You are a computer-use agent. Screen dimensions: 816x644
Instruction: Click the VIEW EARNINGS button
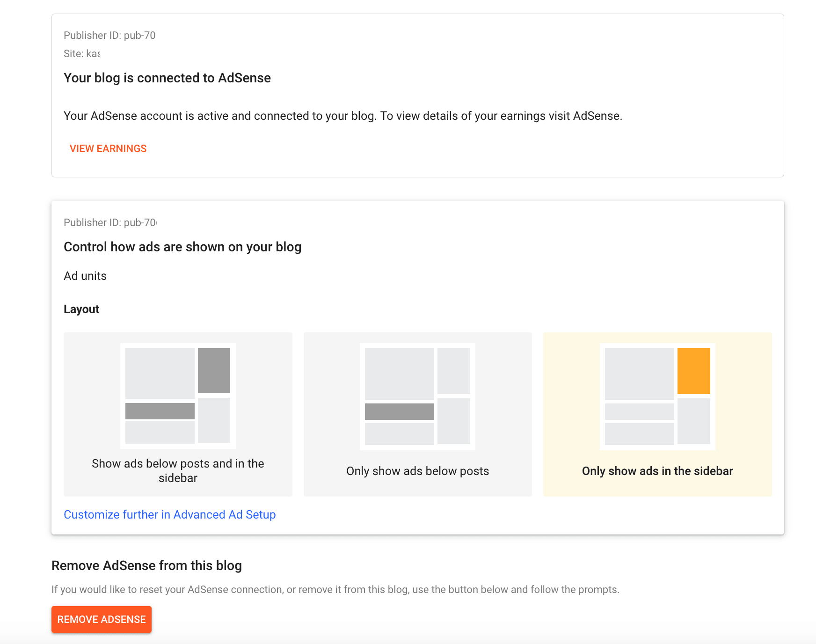pyautogui.click(x=108, y=148)
